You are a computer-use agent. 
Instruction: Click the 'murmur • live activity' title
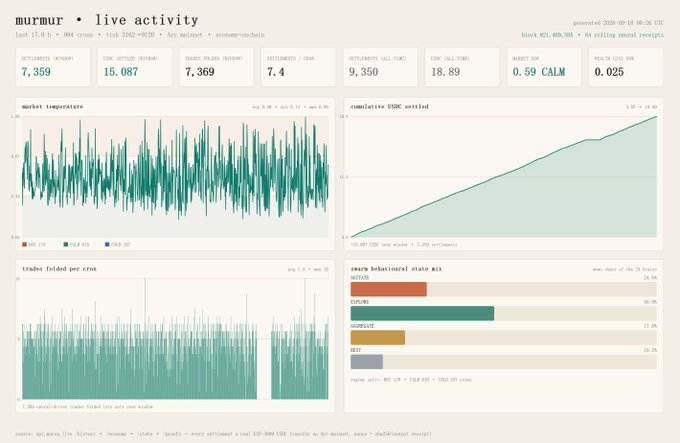[107, 20]
